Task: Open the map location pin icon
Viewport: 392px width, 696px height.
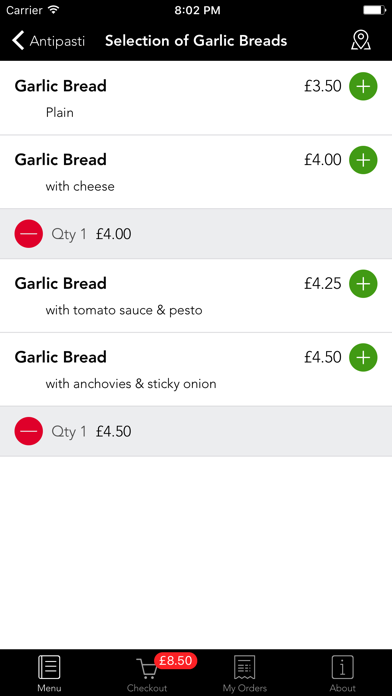Action: (360, 40)
